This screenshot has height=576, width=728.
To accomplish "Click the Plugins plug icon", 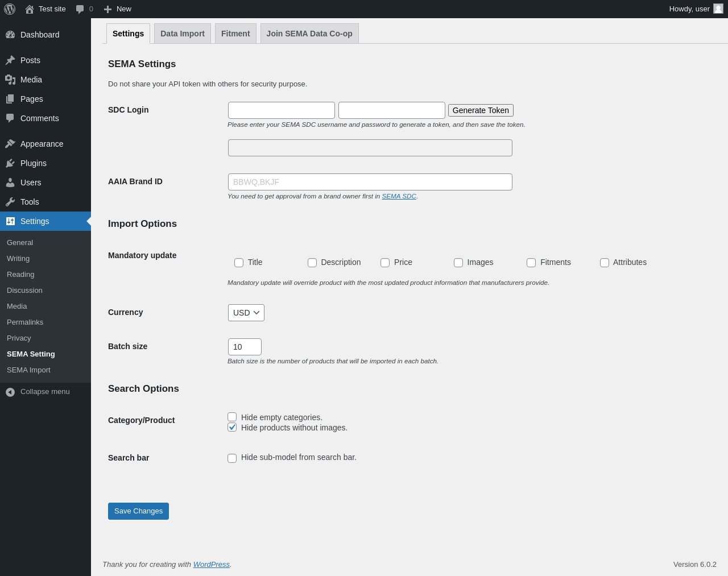I will (10, 163).
